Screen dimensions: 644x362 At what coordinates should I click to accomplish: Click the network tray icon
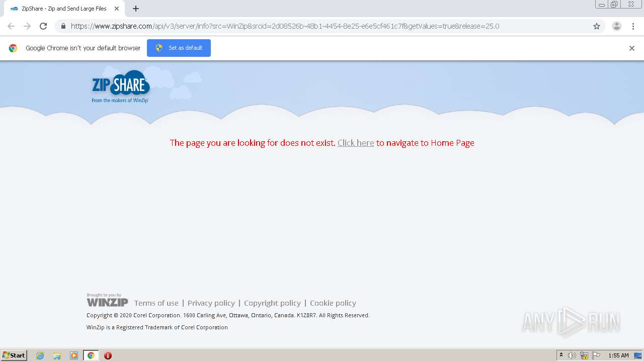[584, 355]
